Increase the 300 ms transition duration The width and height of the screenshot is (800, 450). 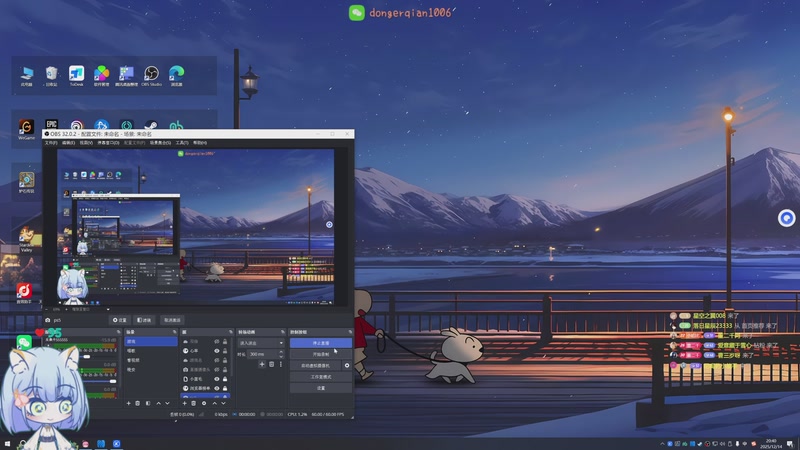281,352
